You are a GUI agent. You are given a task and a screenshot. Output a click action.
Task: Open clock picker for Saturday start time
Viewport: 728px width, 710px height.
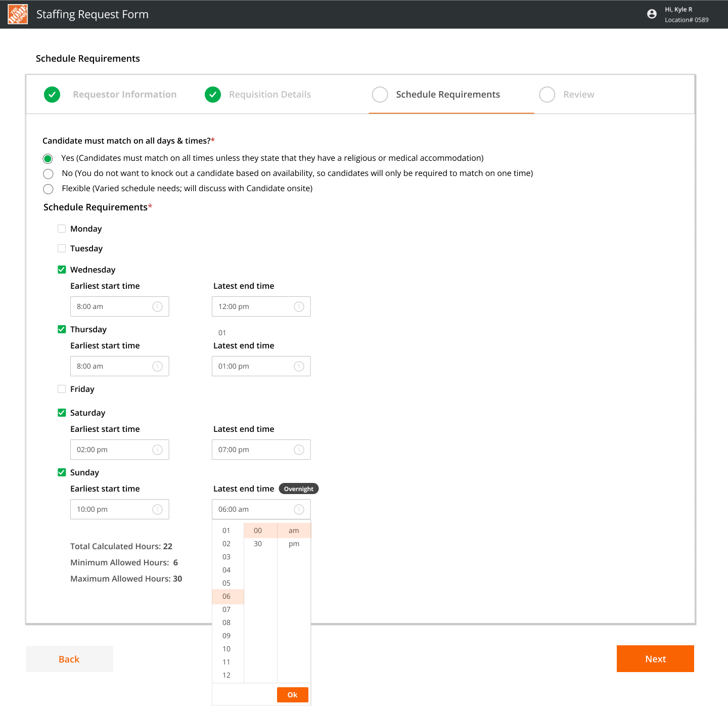click(158, 450)
